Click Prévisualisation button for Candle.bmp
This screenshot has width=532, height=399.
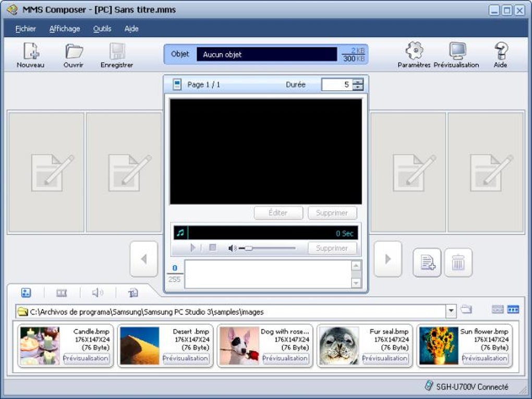tap(86, 358)
